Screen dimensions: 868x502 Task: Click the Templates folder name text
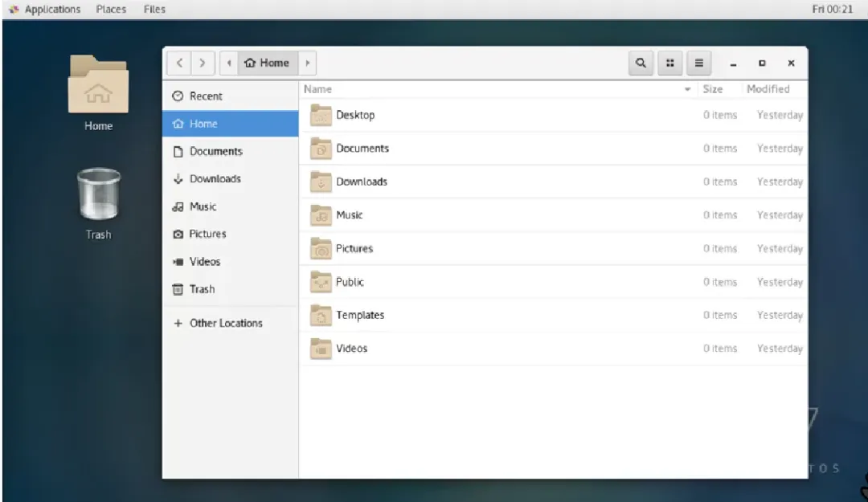coord(360,315)
